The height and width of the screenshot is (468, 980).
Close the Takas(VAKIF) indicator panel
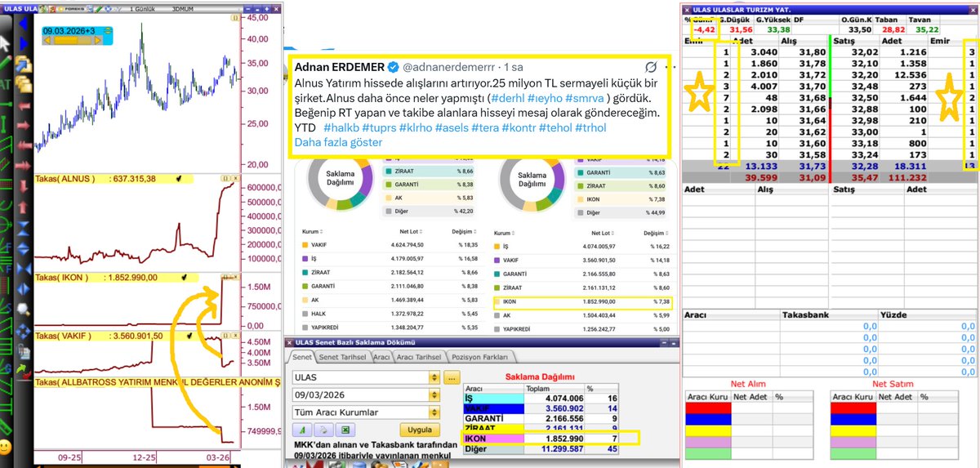tap(234, 334)
